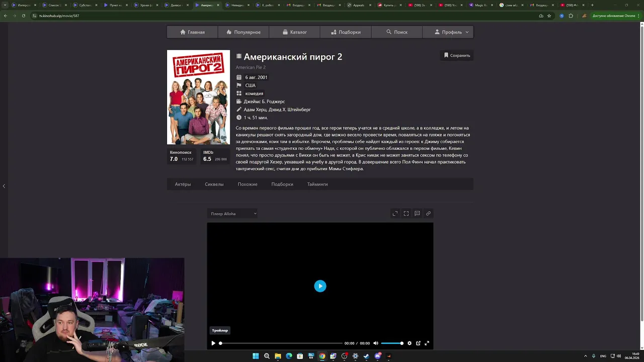Switch to the Тайминги tab
644x362 pixels.
pyautogui.click(x=317, y=185)
